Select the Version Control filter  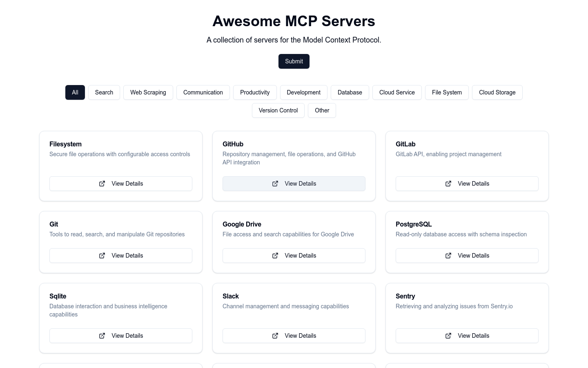pos(278,110)
